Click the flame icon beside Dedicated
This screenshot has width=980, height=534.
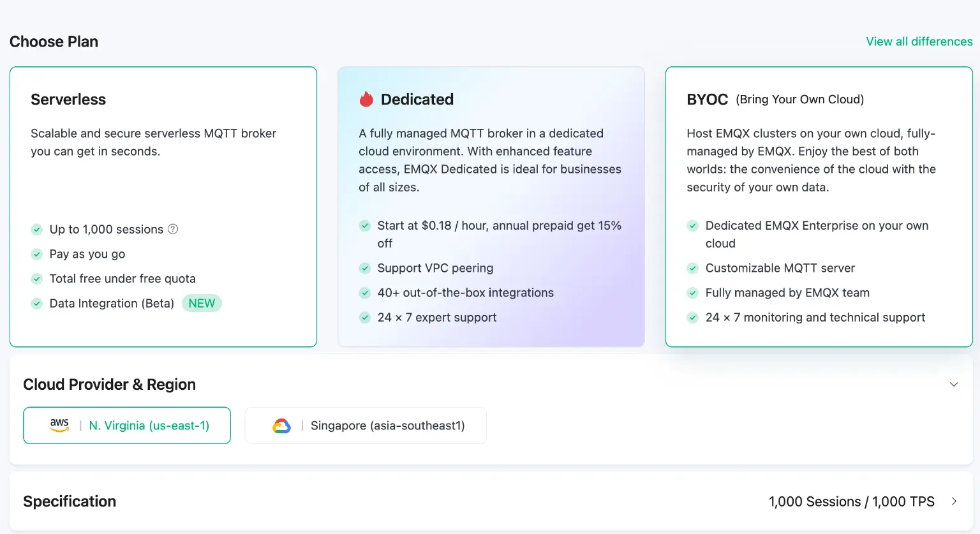(x=366, y=99)
